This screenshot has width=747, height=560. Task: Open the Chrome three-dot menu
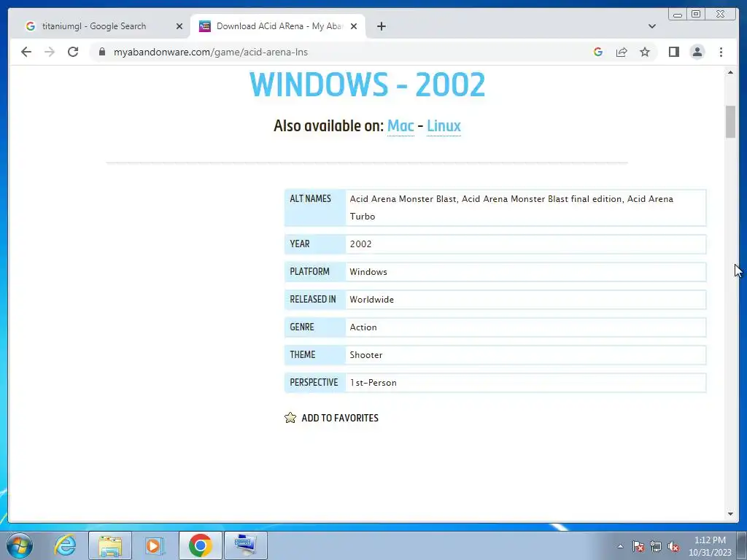tap(721, 52)
